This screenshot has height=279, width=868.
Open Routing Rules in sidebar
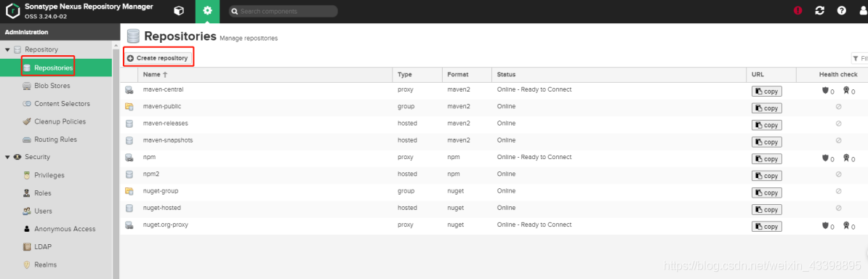(x=56, y=139)
